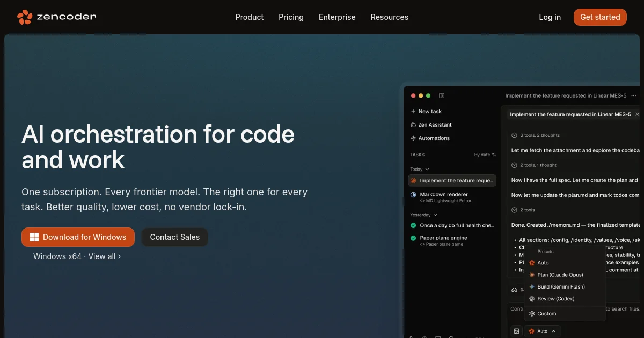The image size is (644, 338).
Task: Open Automations in the sidebar
Action: [x=430, y=138]
